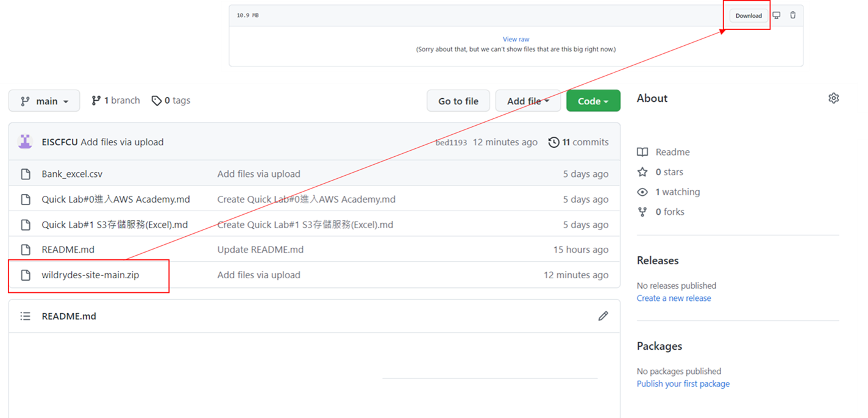Open the 0 stars link
The width and height of the screenshot is (868, 418).
(x=660, y=172)
